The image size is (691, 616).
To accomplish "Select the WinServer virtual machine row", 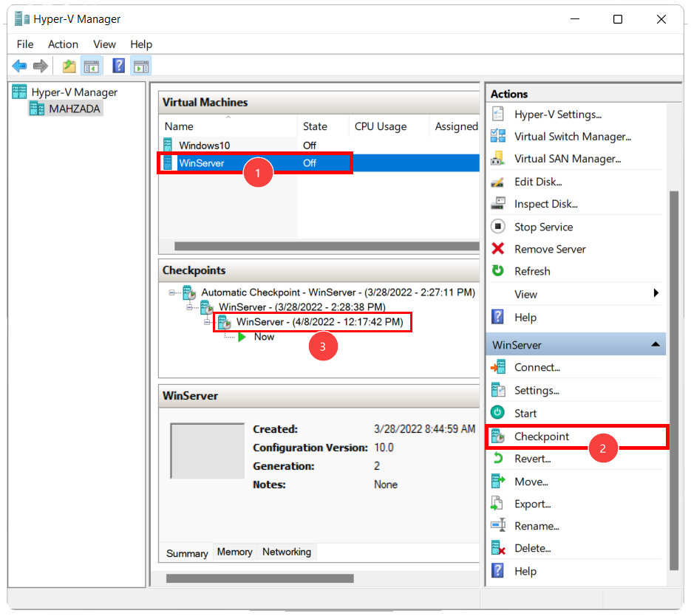I will (319, 163).
